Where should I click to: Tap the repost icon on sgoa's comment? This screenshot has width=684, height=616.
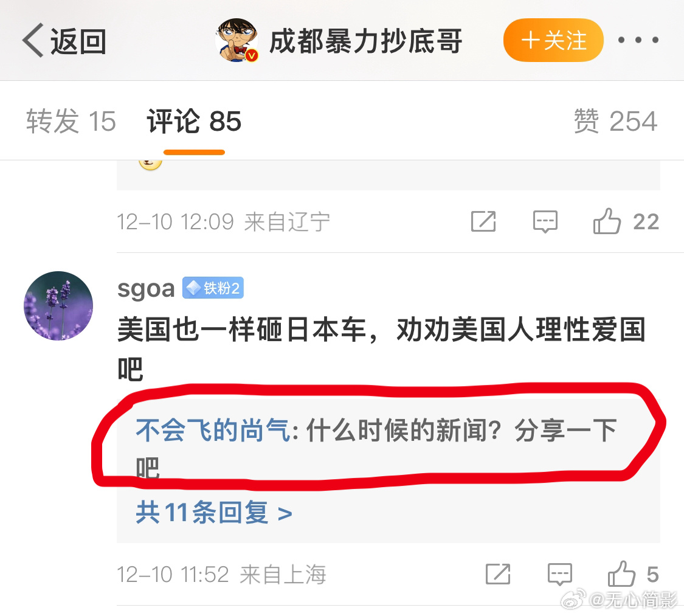tap(498, 573)
